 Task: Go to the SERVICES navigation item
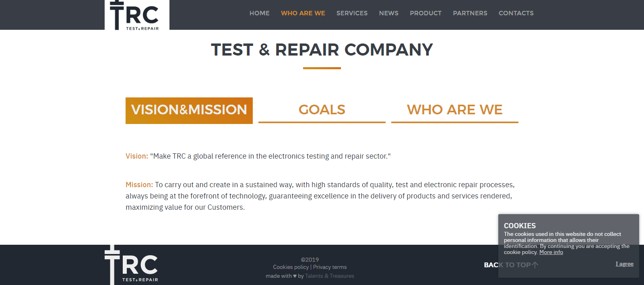pos(352,13)
